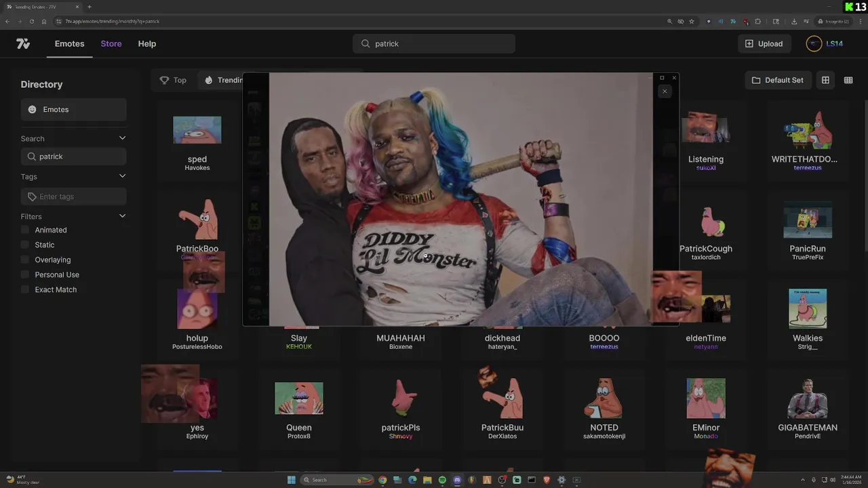Screen dimensions: 868x488
Task: Click the Incognito indicator in the toolbar
Action: tap(833, 21)
